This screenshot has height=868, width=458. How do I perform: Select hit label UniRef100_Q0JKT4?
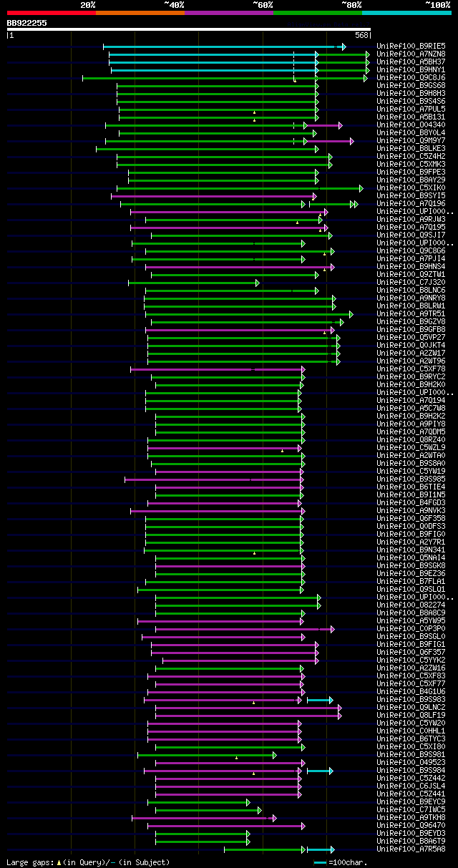(x=411, y=346)
